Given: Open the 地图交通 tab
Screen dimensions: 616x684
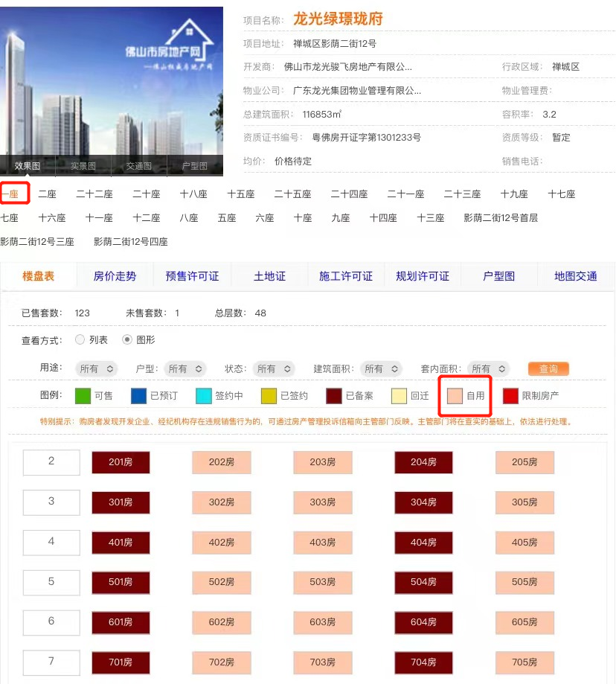Looking at the screenshot, I should pos(576,276).
